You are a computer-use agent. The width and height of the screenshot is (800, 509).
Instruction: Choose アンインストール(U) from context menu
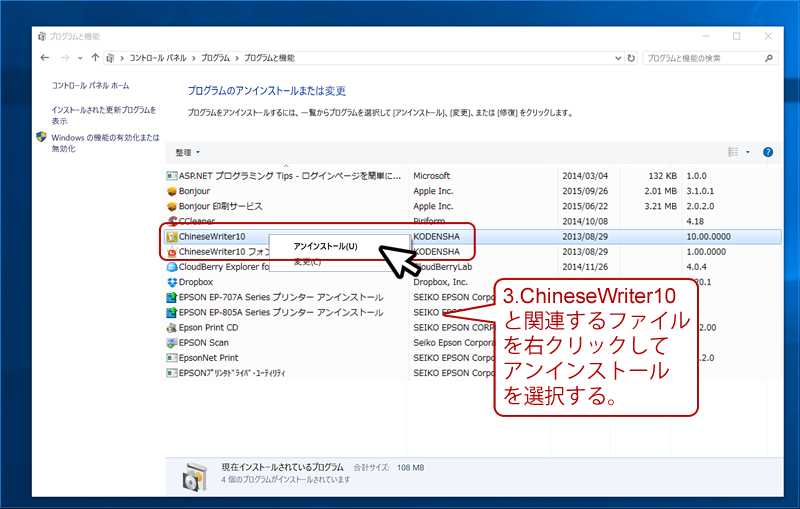pos(326,246)
